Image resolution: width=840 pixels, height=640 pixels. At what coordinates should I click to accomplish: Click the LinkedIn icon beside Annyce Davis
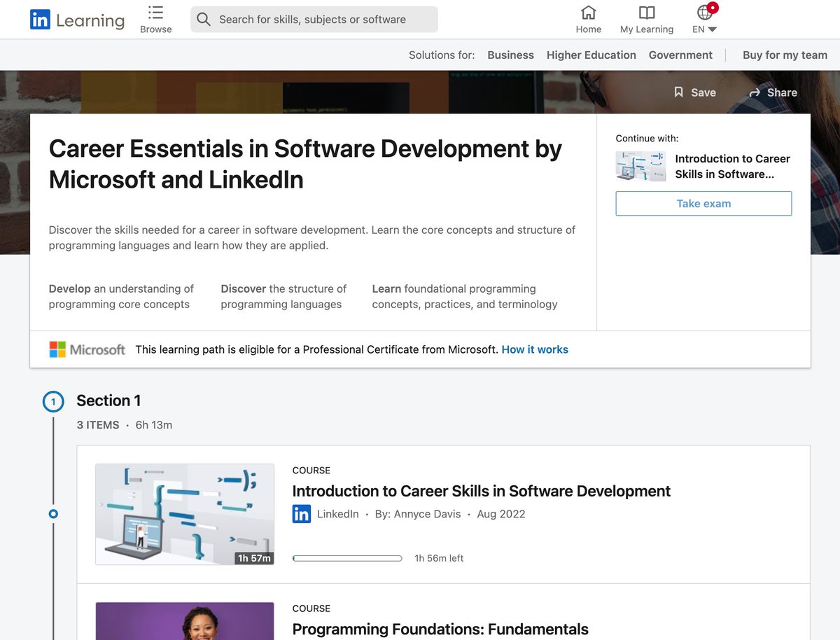pos(301,514)
